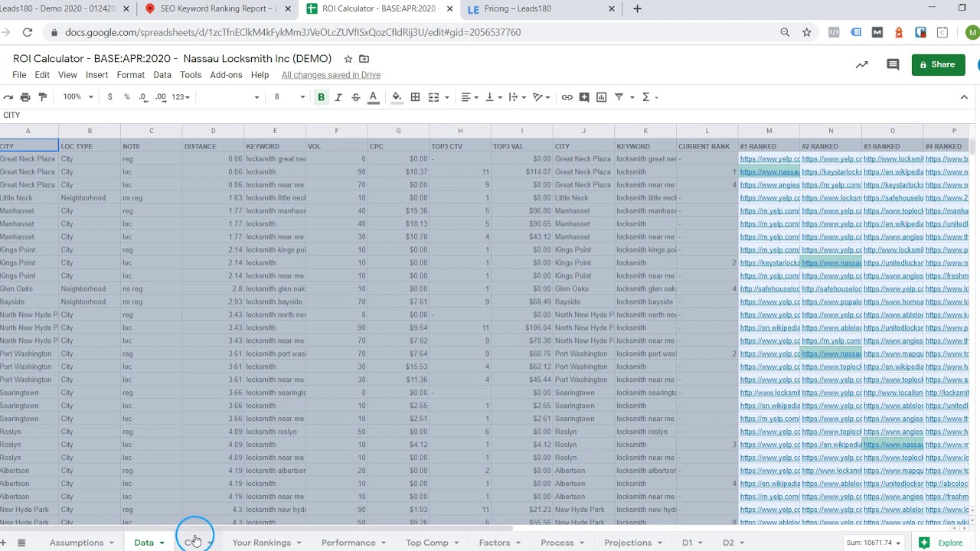Open the Sum: 10671.74 dropdown

click(x=874, y=543)
